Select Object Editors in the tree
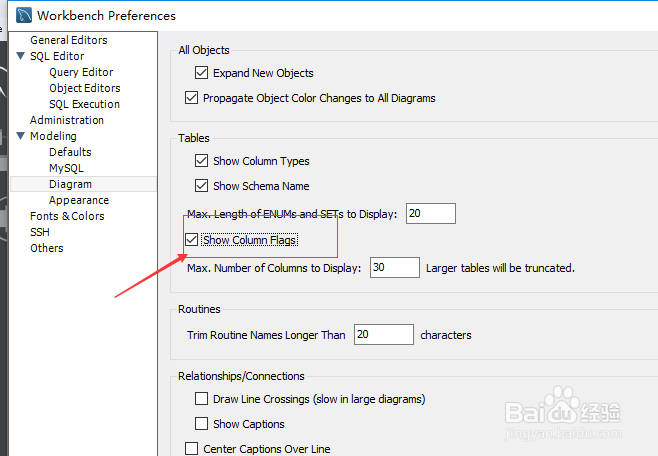This screenshot has width=658, height=456. point(85,88)
